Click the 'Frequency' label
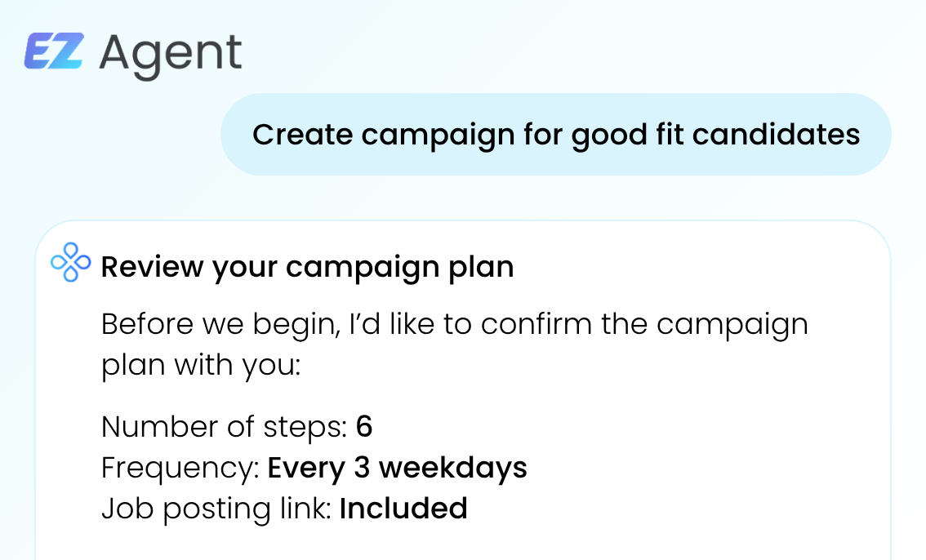 click(x=180, y=469)
